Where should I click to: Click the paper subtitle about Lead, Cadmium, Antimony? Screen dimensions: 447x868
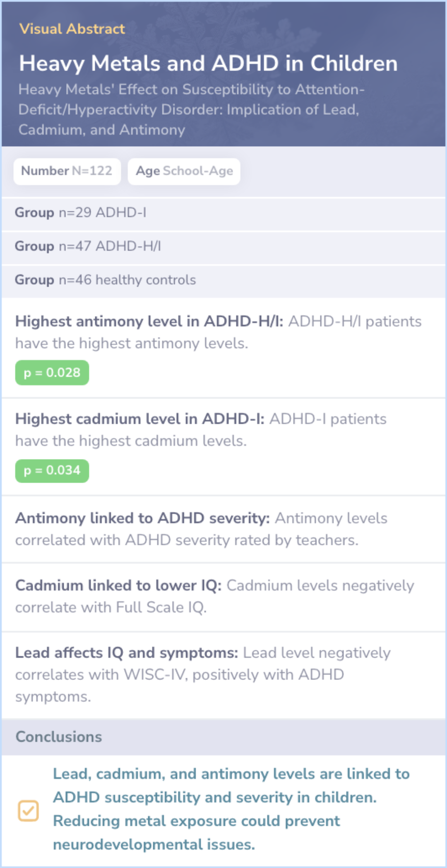[191, 109]
